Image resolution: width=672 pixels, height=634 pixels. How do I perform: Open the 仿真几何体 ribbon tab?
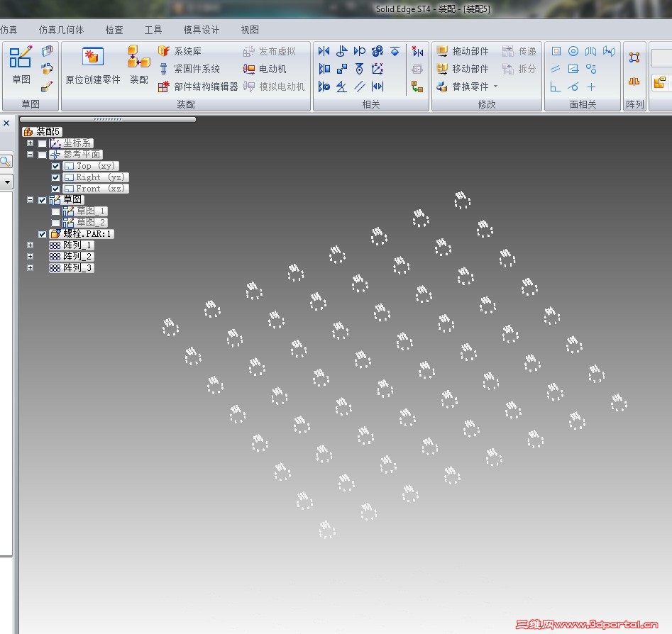61,30
